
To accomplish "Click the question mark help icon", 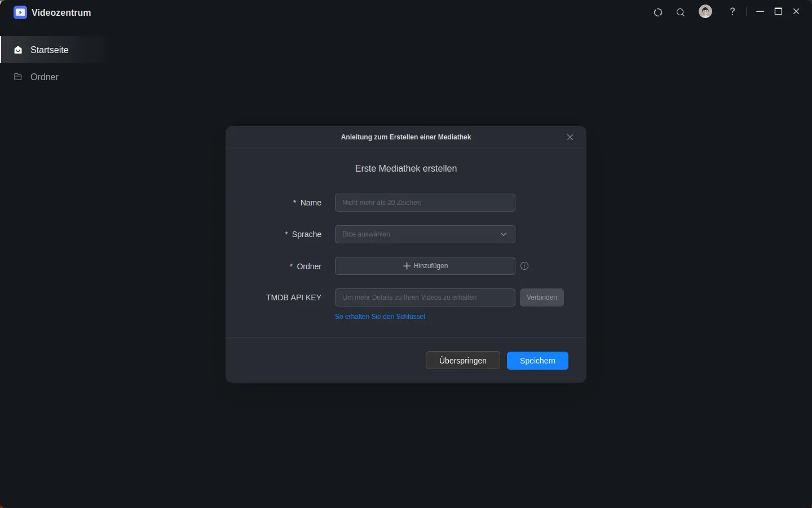I will point(732,12).
